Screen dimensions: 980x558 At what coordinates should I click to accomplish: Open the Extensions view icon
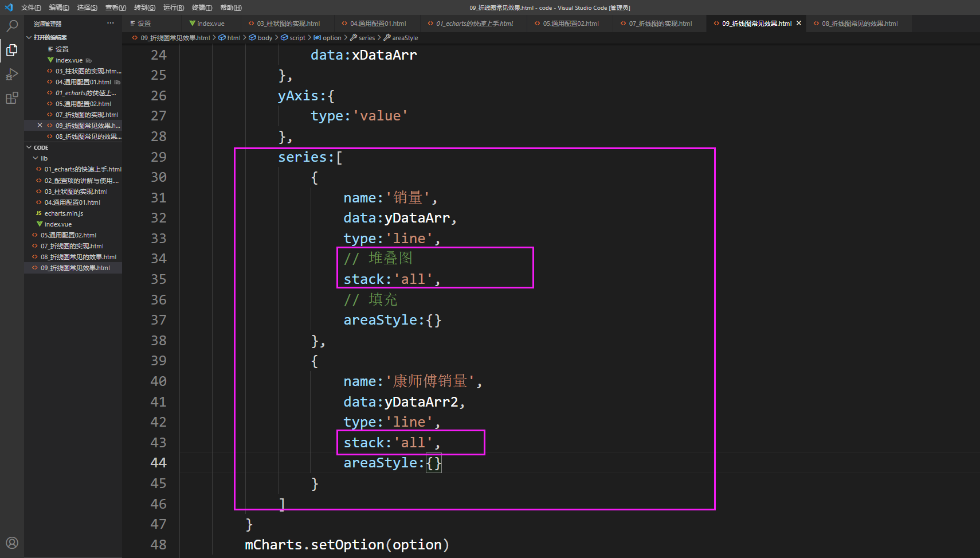[11, 98]
